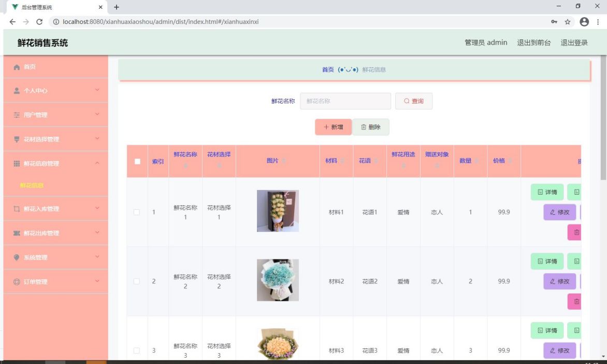Open the saved passwords key icon

click(x=554, y=22)
